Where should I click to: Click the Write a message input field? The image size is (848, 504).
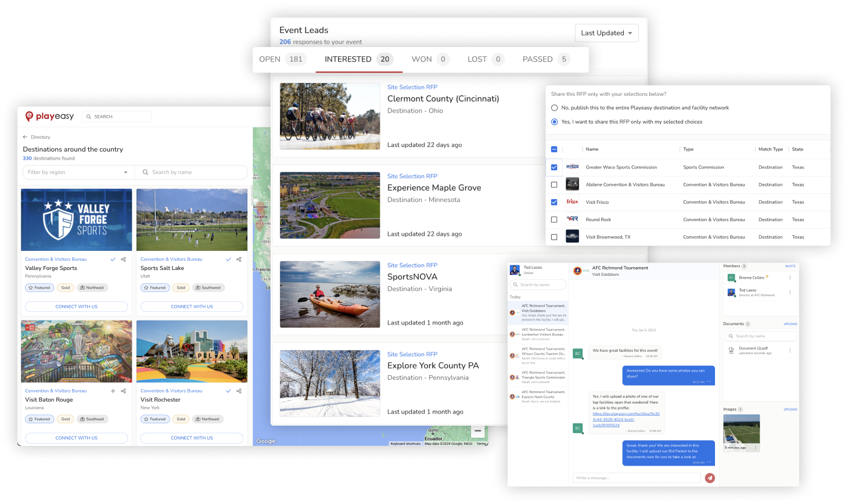637,478
